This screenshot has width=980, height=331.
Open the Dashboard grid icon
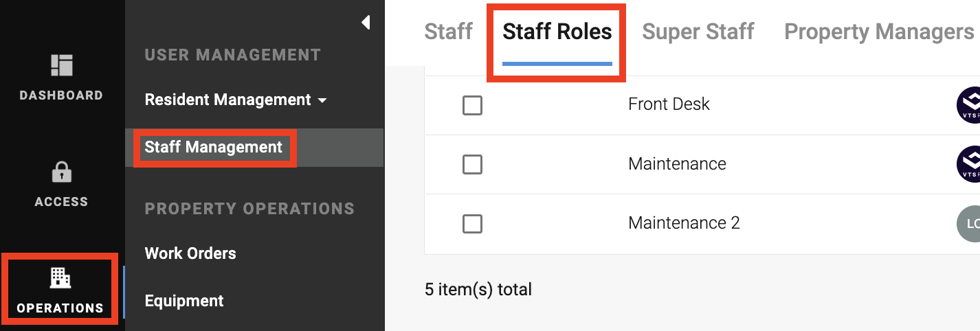click(x=61, y=65)
